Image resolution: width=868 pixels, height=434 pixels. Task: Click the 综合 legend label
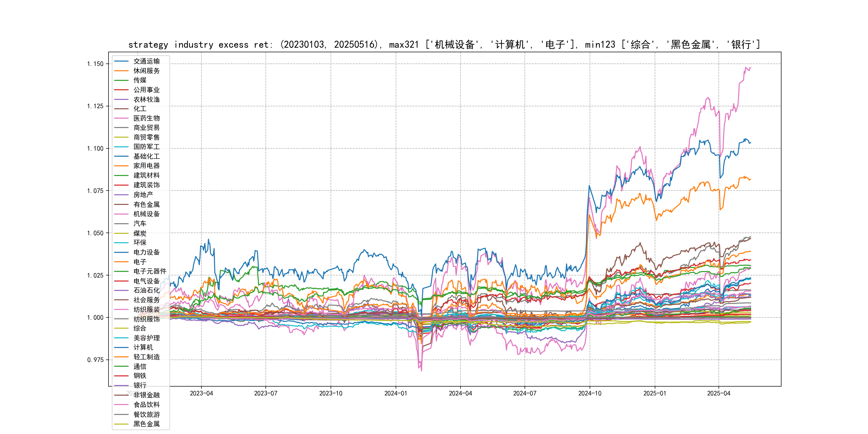140,328
